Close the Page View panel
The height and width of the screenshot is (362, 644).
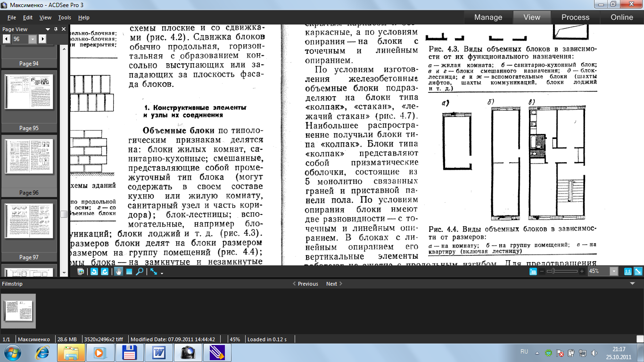(x=64, y=29)
